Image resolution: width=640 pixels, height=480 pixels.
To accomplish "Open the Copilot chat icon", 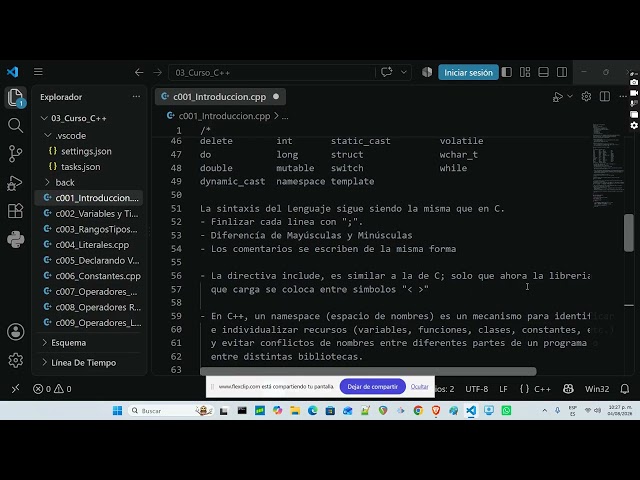I will (387, 72).
